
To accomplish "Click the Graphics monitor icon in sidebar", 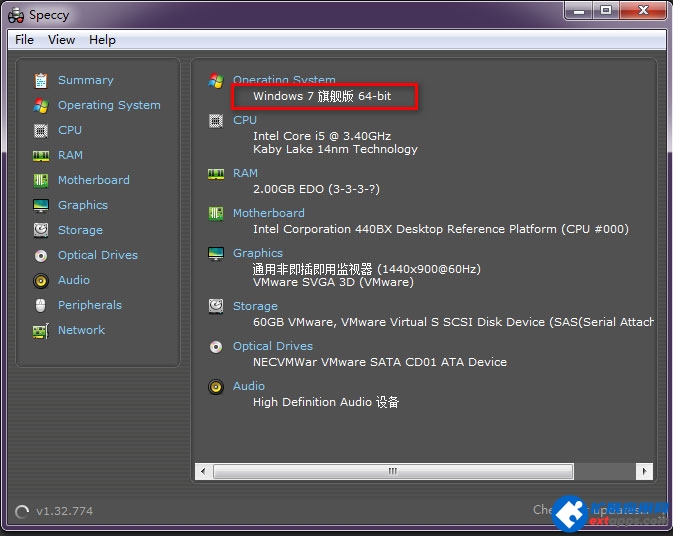I will pos(41,206).
